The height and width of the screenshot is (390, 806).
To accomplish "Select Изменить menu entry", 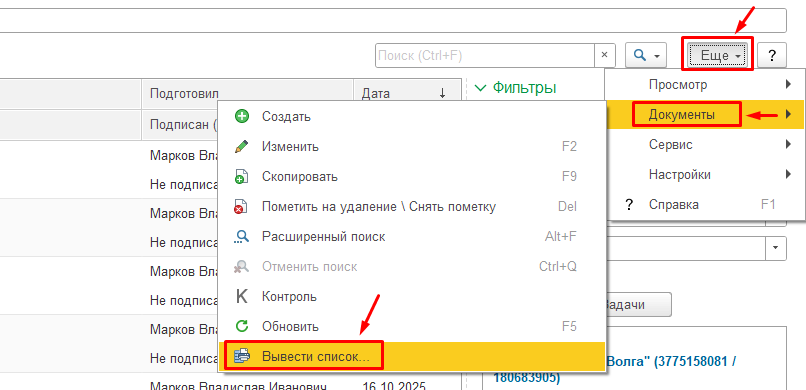I will [x=413, y=146].
